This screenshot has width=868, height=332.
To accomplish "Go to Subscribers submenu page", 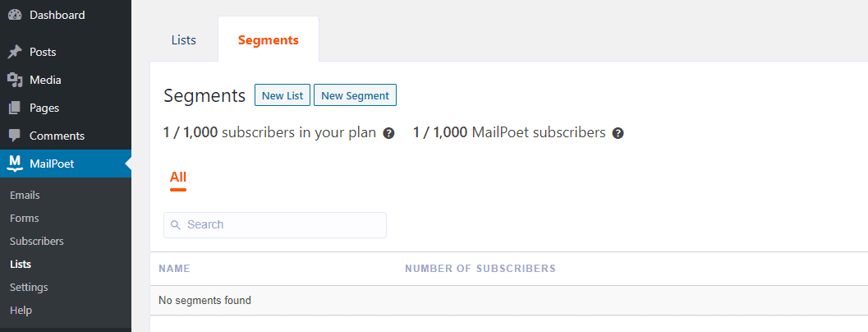I will [x=37, y=242].
